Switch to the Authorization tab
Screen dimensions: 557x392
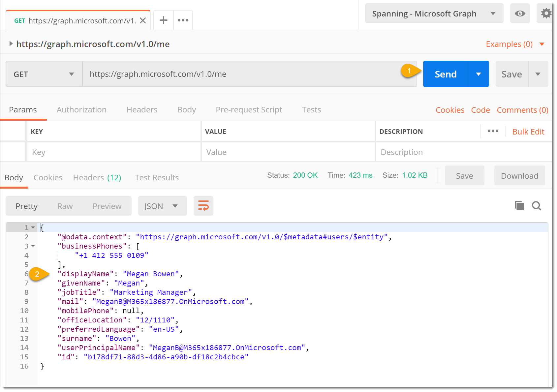(x=81, y=110)
